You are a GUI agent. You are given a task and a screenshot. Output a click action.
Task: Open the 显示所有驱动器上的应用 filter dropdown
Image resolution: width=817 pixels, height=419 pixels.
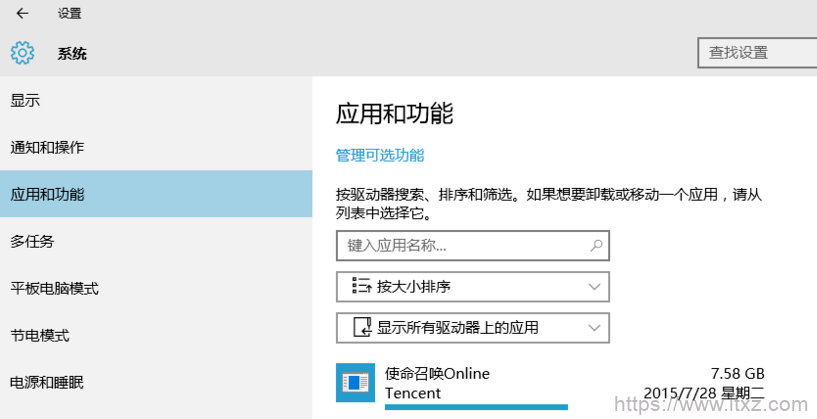point(473,328)
